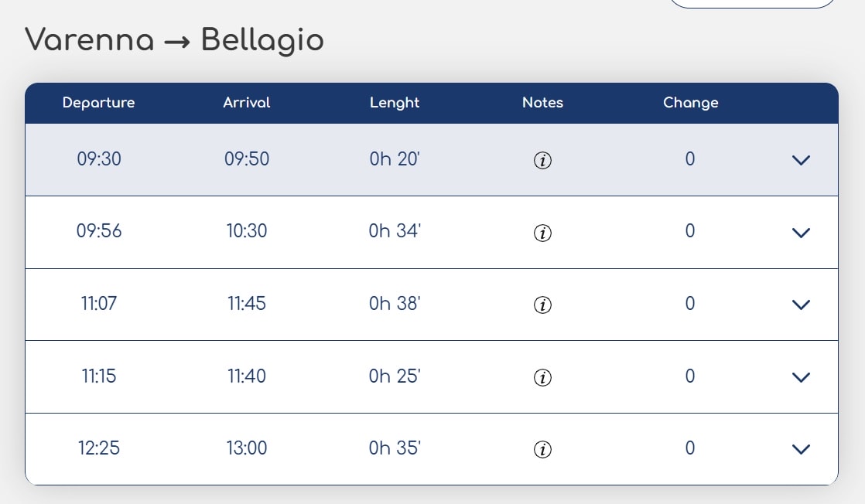The height and width of the screenshot is (504, 865).
Task: Select the 09:30 departure time cell
Action: pyautogui.click(x=99, y=158)
